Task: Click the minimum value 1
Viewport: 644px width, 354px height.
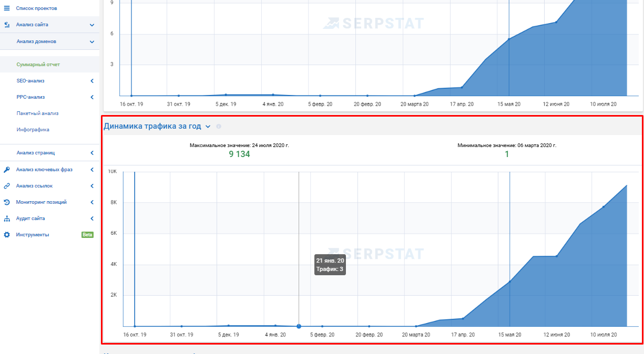Action: pos(507,154)
